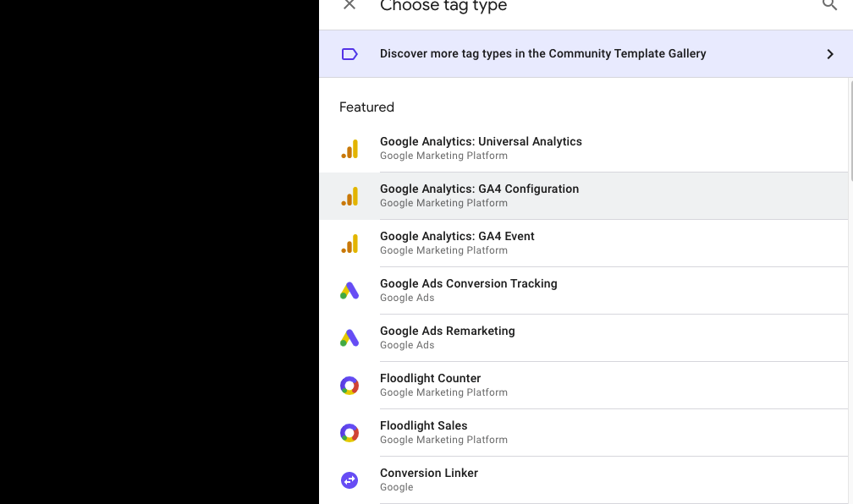Click the Google Ads Conversion Tracking icon
Screen dimensions: 853x504
[x=349, y=290]
